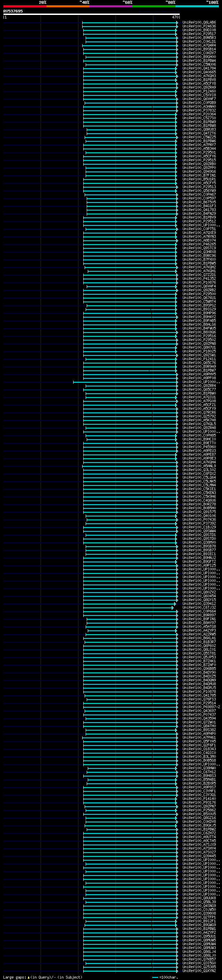Select hit UniRef100_C0PH85

tap(199, 436)
